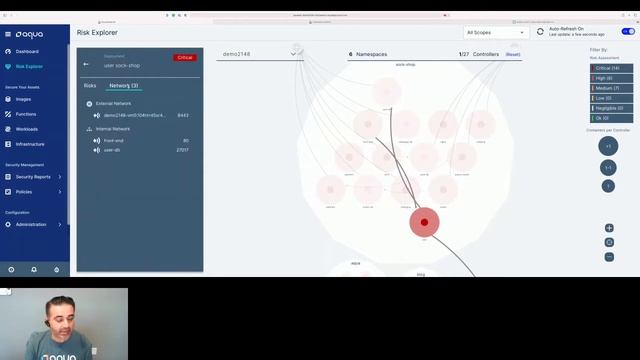Click the Policies icon
This screenshot has height=360, width=640.
pos(8,192)
